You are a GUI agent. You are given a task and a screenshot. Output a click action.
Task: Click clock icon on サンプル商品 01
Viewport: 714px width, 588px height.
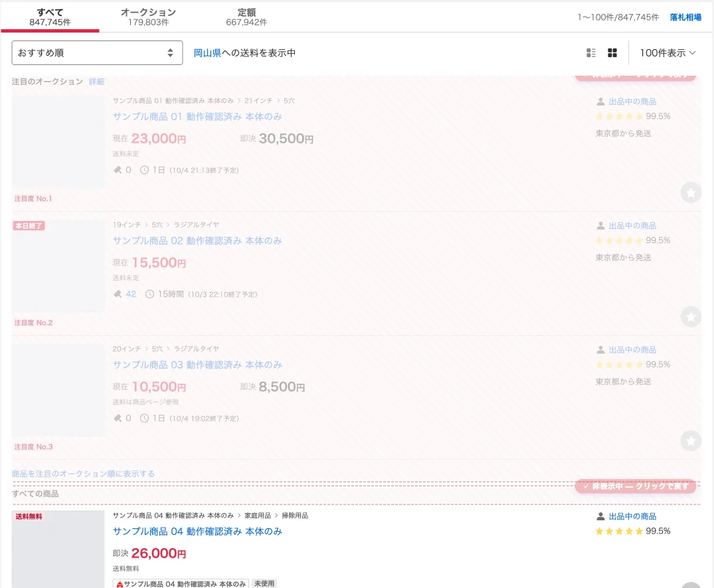pos(144,170)
